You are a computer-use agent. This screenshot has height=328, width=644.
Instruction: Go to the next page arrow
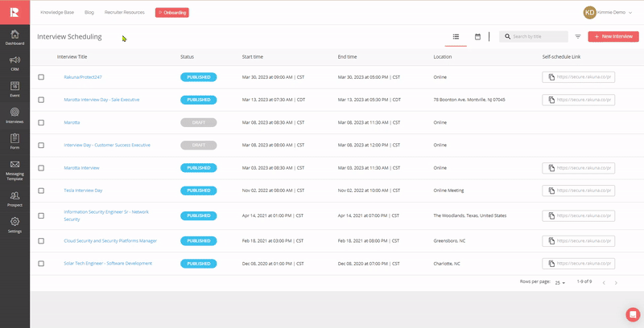[x=616, y=282]
